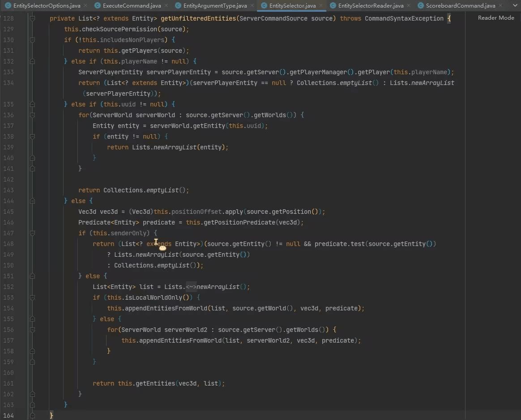Viewport: 521px width, 420px height.
Task: Open the EntitySelectorReader.java tab
Action: click(x=371, y=6)
